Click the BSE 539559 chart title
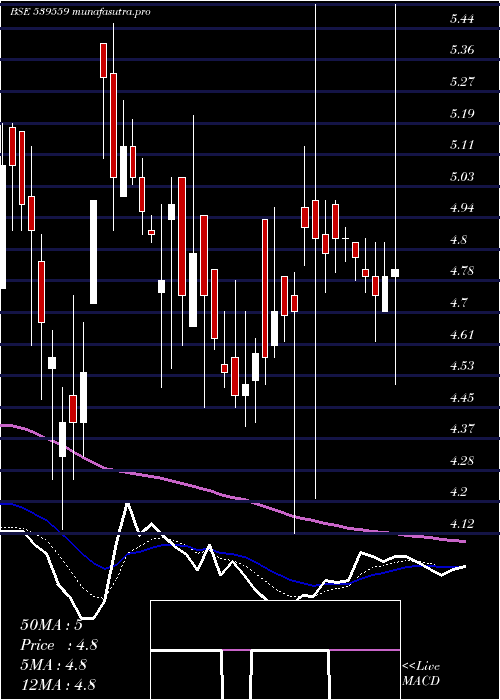The height and width of the screenshot is (700, 500). 80,12
